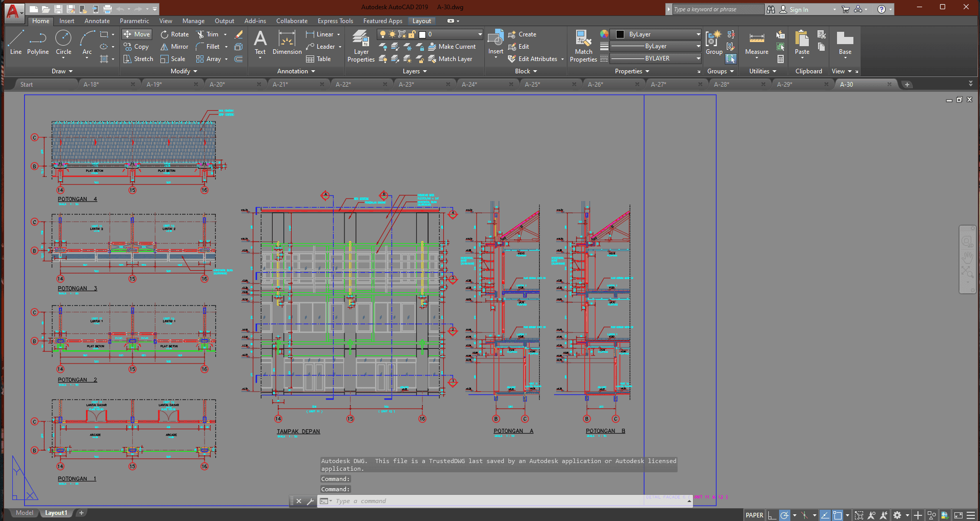
Task: Open the layer name dropdown
Action: point(480,34)
